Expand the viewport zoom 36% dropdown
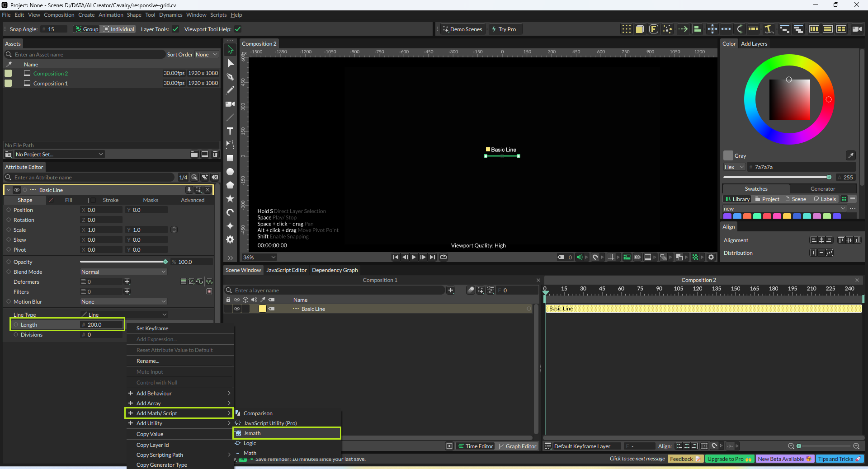This screenshot has width=868, height=469. (259, 258)
